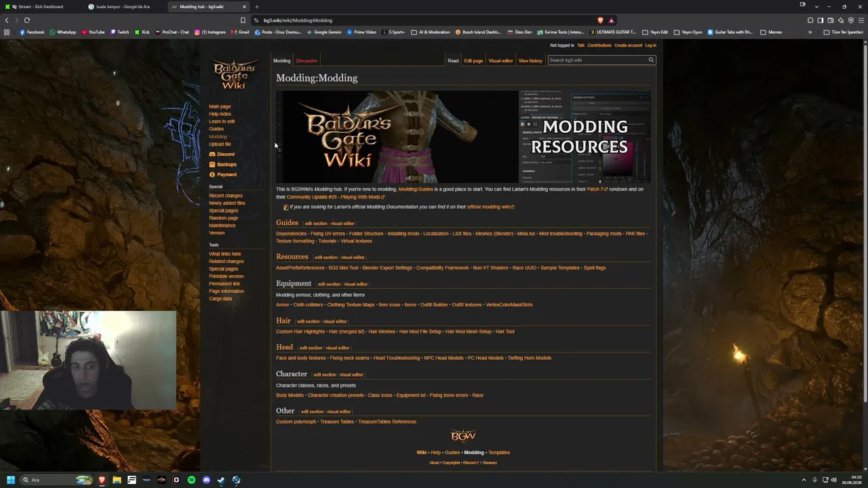Image resolution: width=868 pixels, height=488 pixels.
Task: Open a new browser tab with plus button
Action: (256, 7)
